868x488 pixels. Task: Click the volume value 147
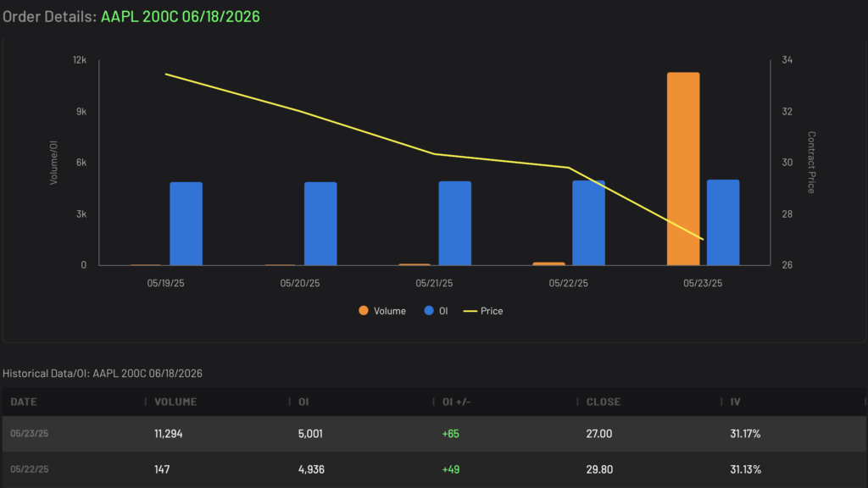(162, 469)
